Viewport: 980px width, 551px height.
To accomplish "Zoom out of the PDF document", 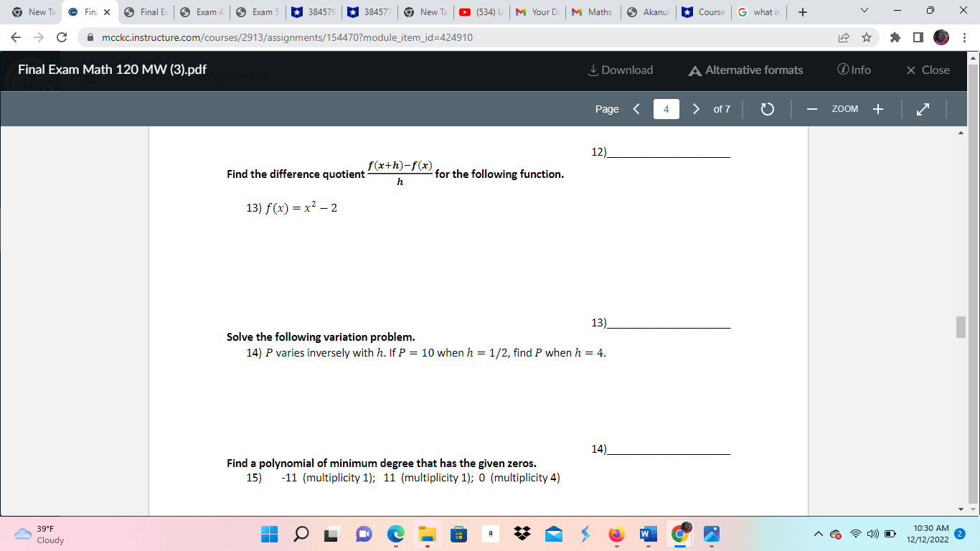I will [811, 109].
